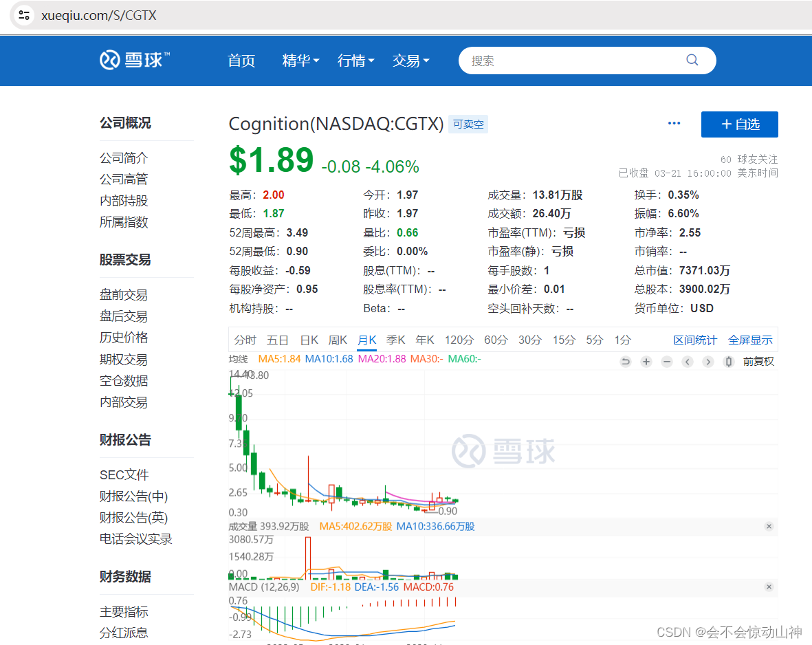The width and height of the screenshot is (812, 645).
Task: Expand the 行情 dropdown menu
Action: (x=355, y=61)
